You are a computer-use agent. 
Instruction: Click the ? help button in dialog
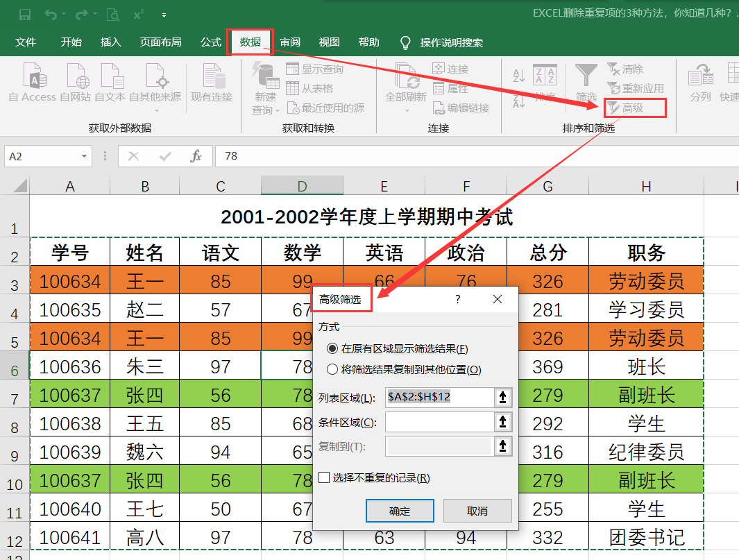pyautogui.click(x=458, y=299)
